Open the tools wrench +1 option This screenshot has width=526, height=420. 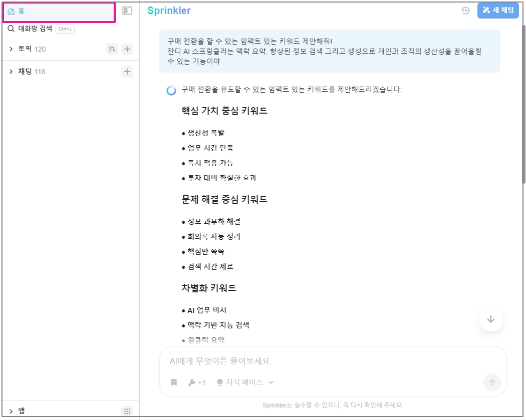coord(196,382)
